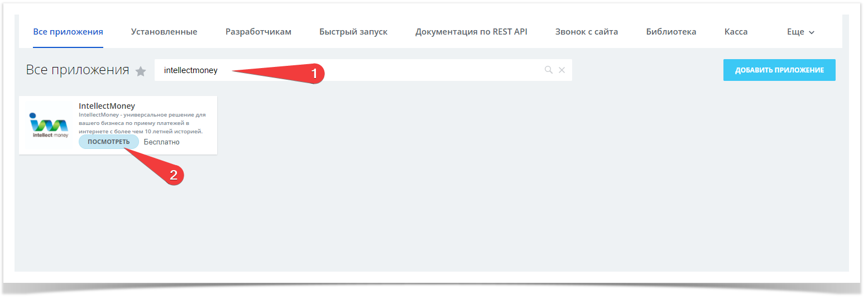Open the Установленные tab
Viewport: 868px width, 299px height.
click(164, 32)
